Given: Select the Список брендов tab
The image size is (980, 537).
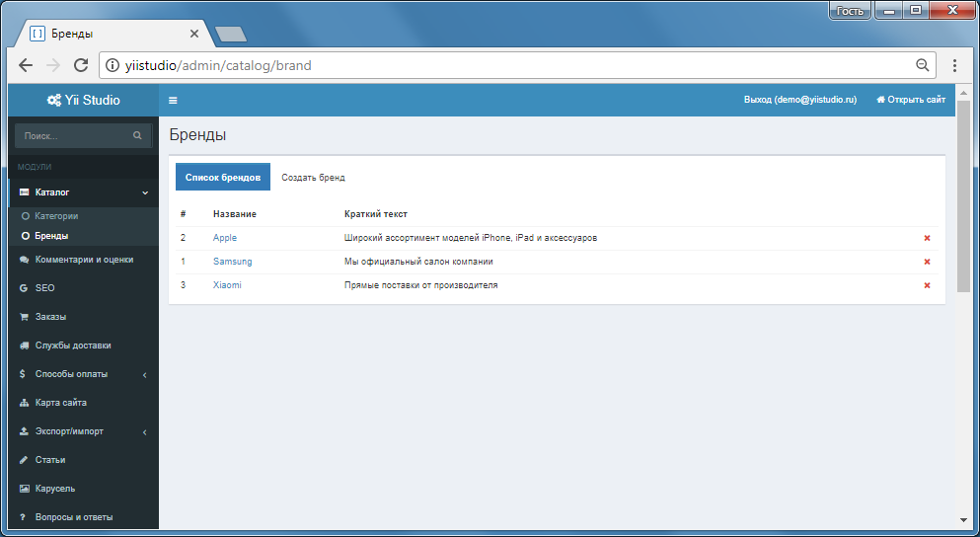Looking at the screenshot, I should [223, 178].
